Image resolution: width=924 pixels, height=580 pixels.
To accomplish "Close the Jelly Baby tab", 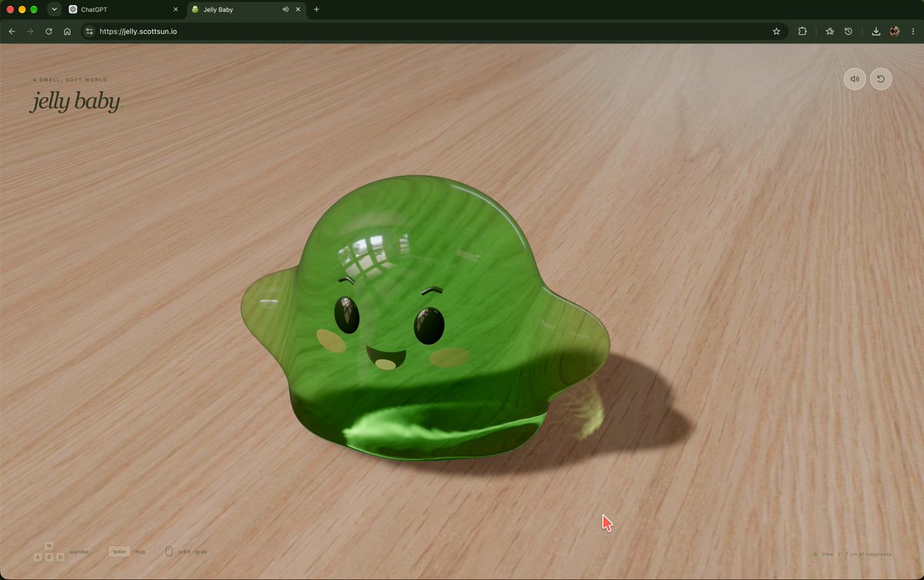I will click(298, 9).
